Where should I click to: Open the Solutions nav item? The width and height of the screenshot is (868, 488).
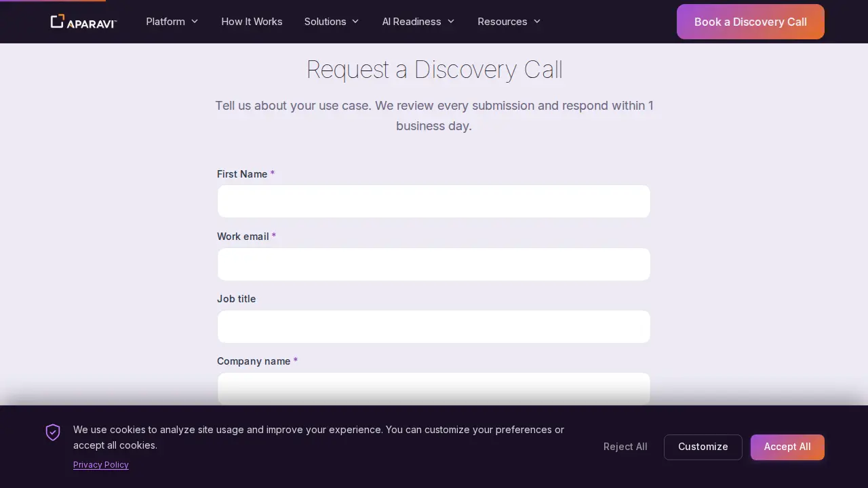325,22
